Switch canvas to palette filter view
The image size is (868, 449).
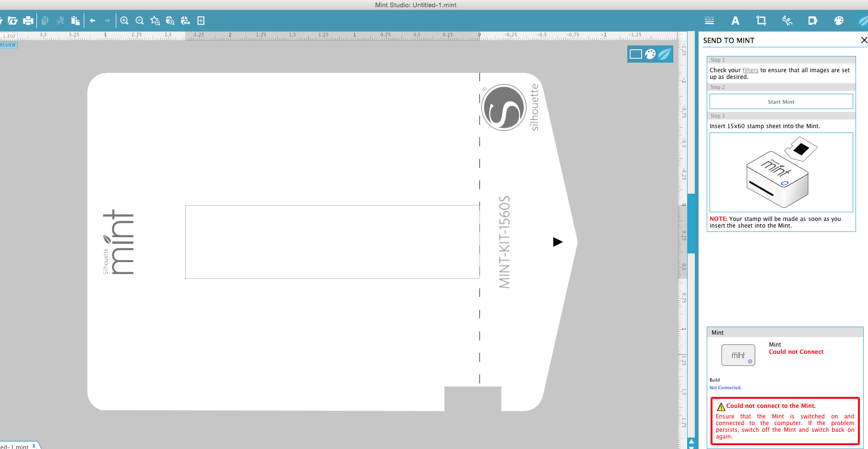click(650, 54)
